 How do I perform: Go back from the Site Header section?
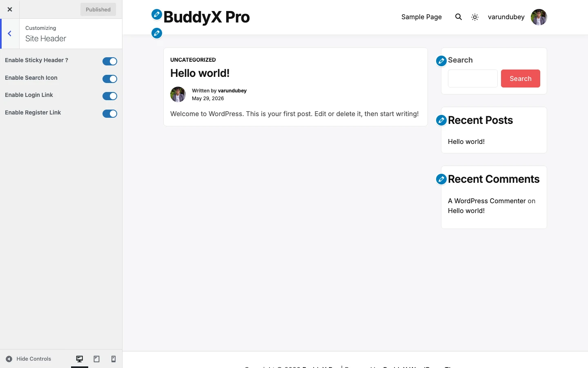pos(10,34)
